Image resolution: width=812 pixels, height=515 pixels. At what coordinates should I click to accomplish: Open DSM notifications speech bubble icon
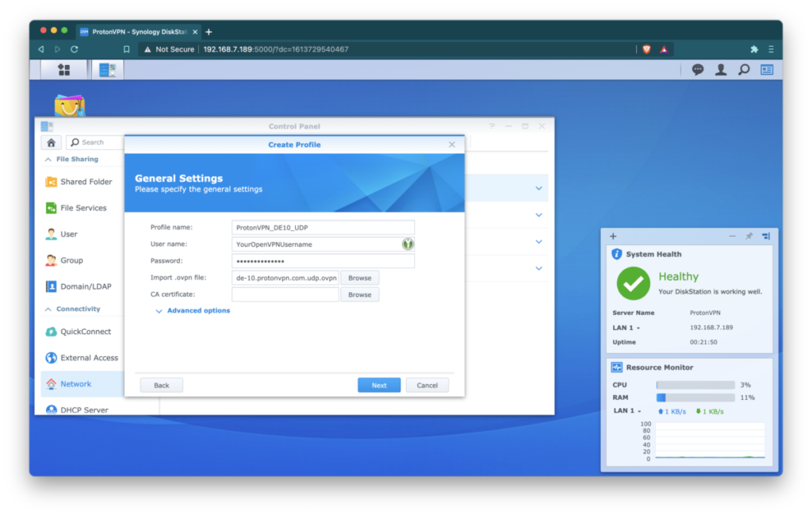[x=698, y=69]
